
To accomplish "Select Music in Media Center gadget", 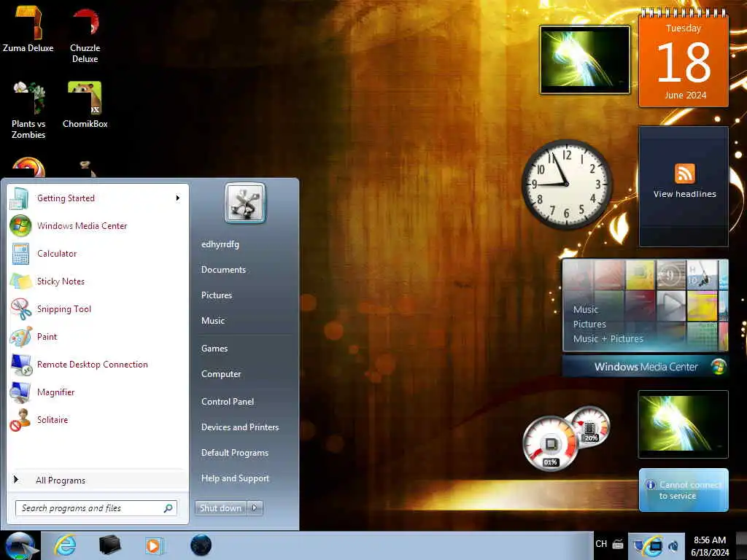I will 586,309.
